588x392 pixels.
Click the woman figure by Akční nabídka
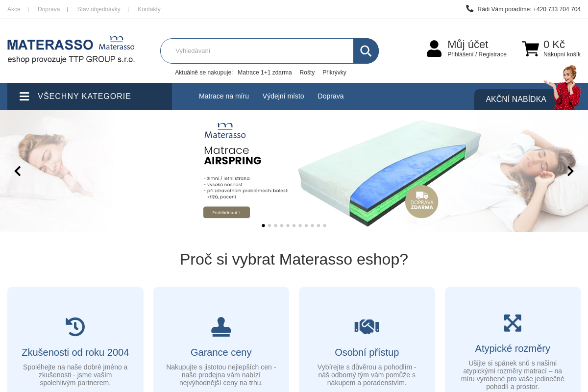pyautogui.click(x=564, y=87)
